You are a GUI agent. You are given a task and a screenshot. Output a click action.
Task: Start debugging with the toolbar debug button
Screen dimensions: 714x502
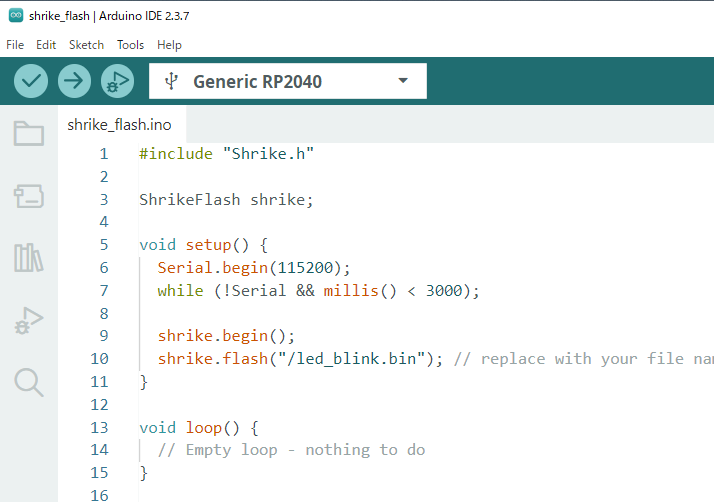117,81
